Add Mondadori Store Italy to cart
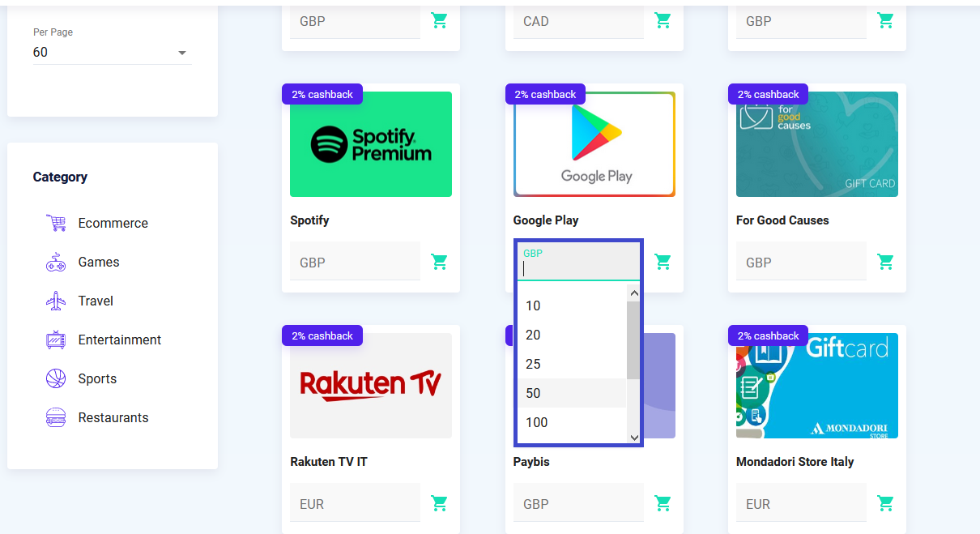The height and width of the screenshot is (534, 980). click(886, 503)
